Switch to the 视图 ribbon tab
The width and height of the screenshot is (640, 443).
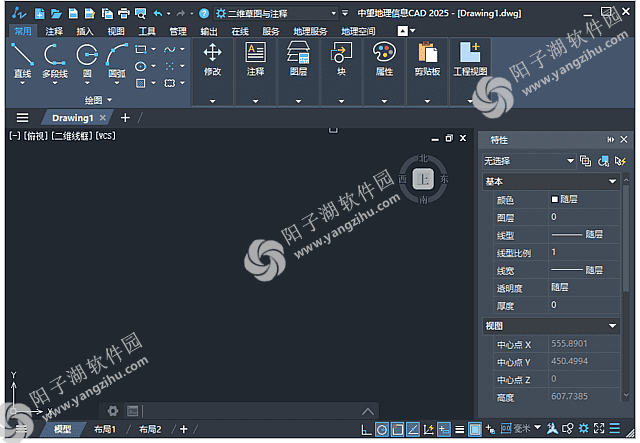click(116, 31)
